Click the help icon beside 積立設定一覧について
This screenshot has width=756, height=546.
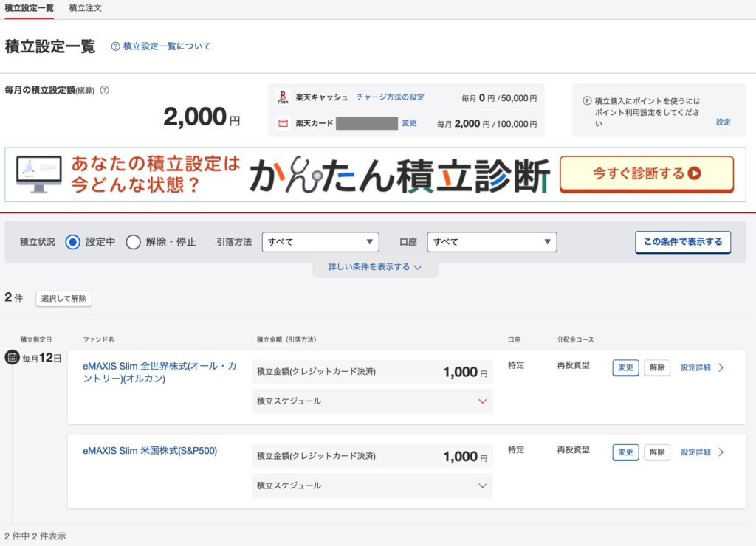click(x=115, y=46)
